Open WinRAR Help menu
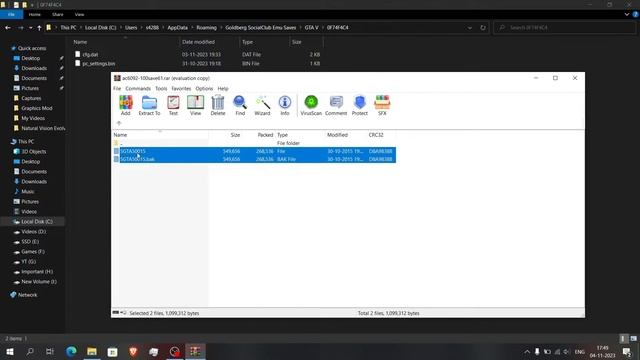Screen dimensions: 640x360 click(x=223, y=89)
